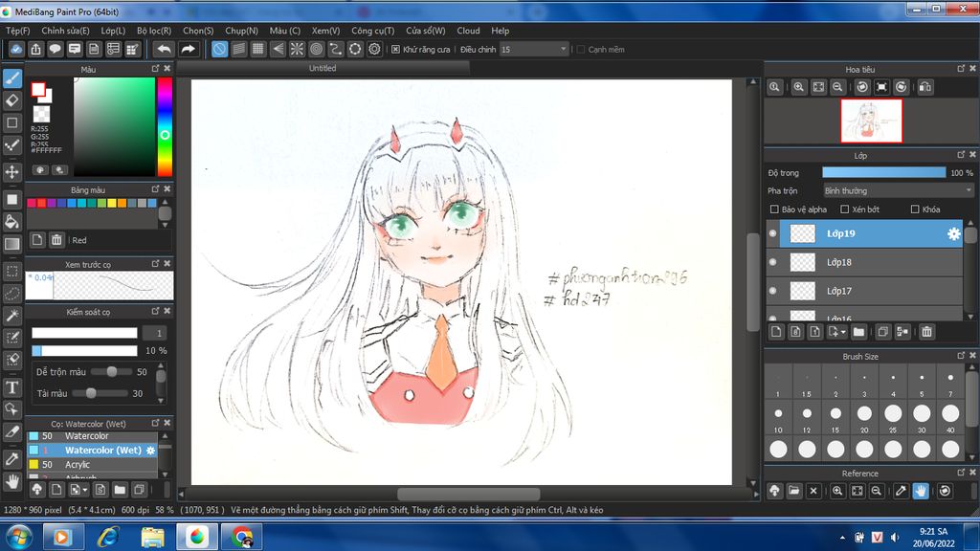Delete layer with the trash icon
This screenshot has height=551, width=980.
tap(926, 332)
